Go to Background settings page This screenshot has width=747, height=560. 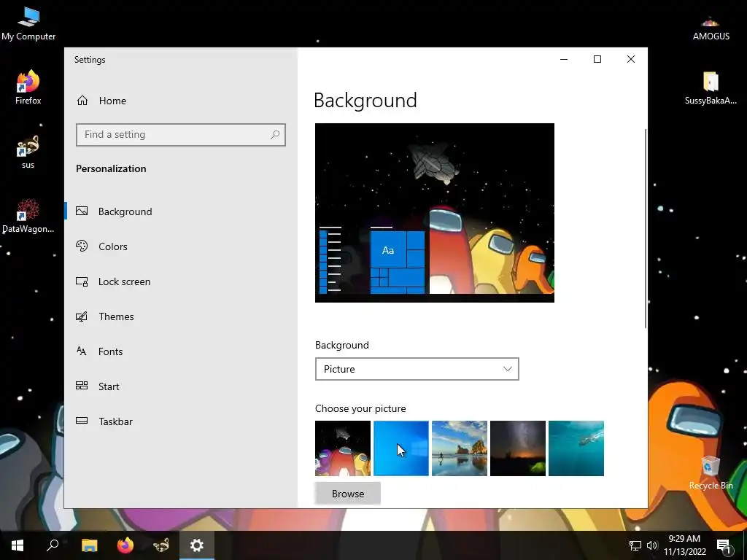181,211
